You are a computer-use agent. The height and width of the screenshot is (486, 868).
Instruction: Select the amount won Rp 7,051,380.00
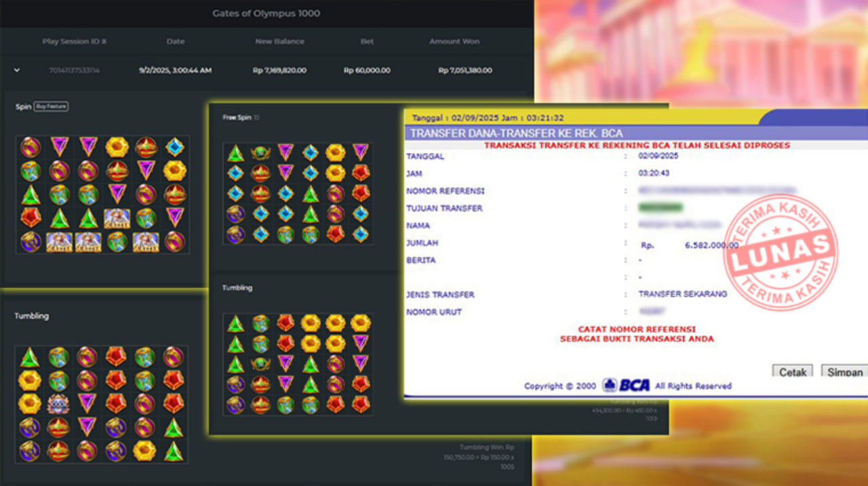[x=465, y=70]
